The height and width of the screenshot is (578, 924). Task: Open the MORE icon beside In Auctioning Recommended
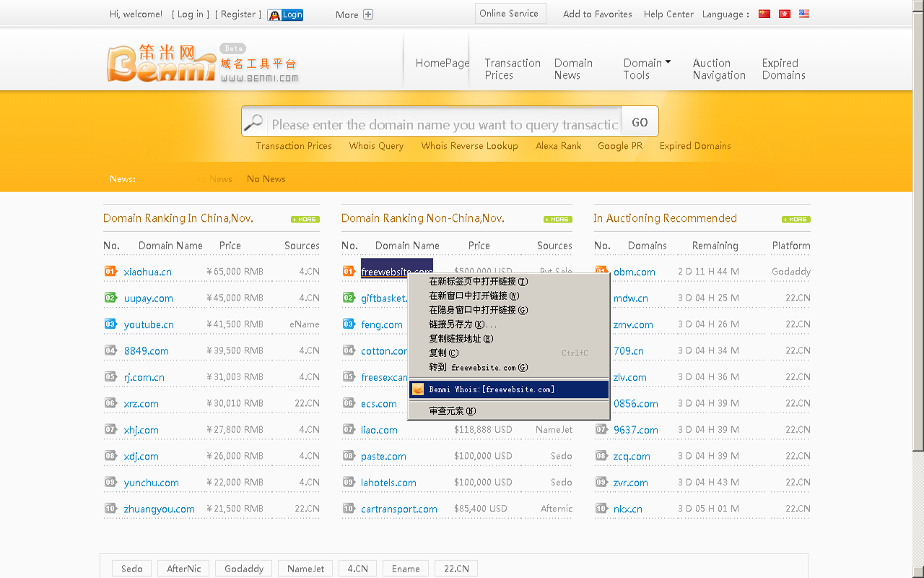tap(796, 219)
